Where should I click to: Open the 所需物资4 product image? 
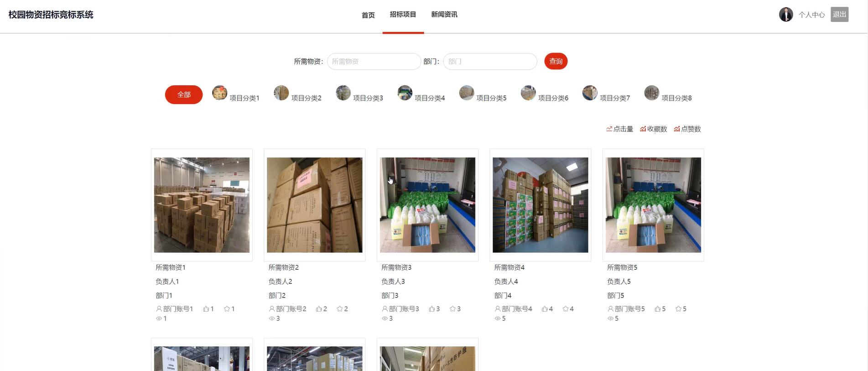[x=541, y=205]
